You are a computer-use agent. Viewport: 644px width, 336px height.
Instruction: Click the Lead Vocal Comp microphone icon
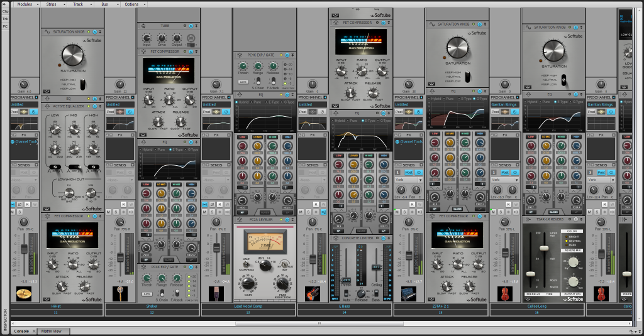tap(216, 294)
